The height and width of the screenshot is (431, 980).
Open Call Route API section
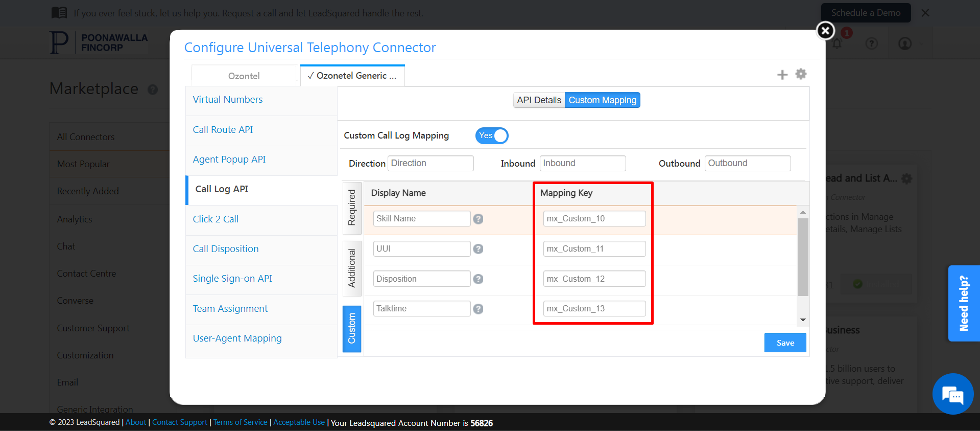click(x=261, y=130)
